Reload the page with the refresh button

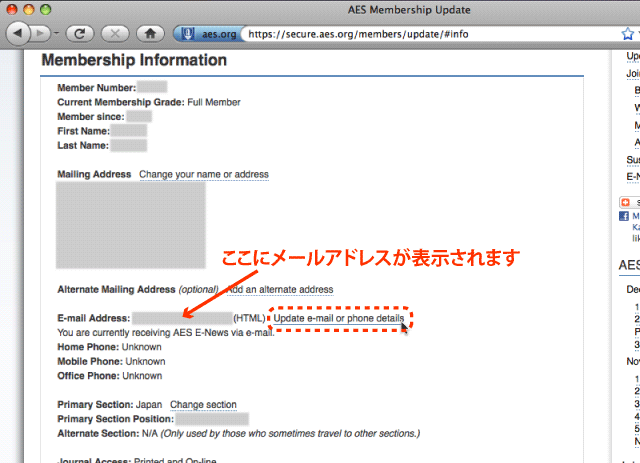pos(80,33)
